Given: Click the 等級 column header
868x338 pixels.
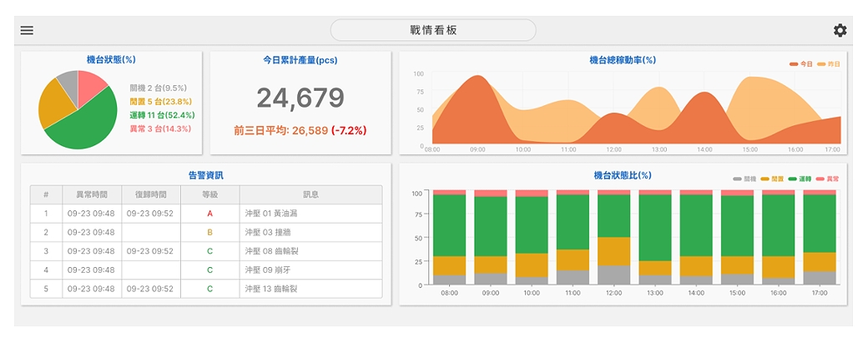Looking at the screenshot, I should 210,194.
